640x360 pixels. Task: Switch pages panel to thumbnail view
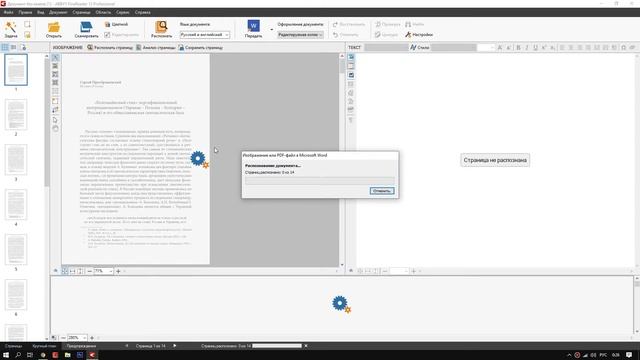point(5,47)
